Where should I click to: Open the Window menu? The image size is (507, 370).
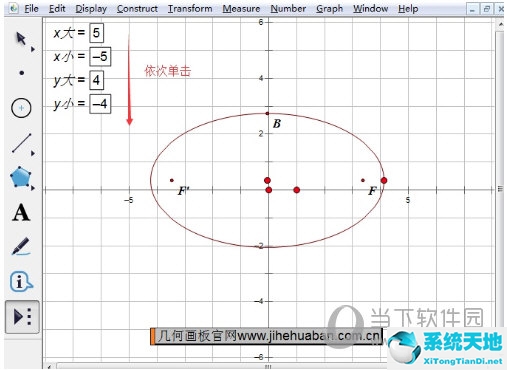370,9
